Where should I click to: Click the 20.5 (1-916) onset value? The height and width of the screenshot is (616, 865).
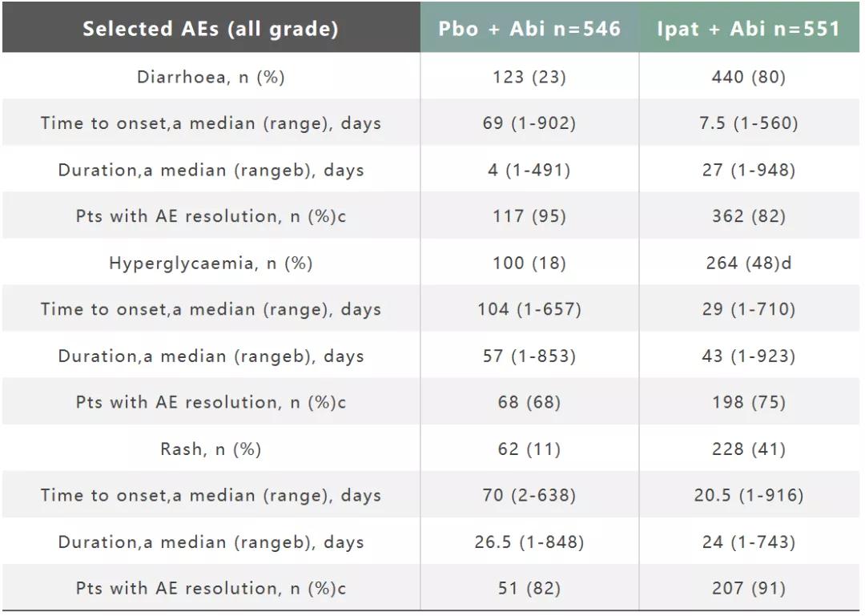pos(748,495)
